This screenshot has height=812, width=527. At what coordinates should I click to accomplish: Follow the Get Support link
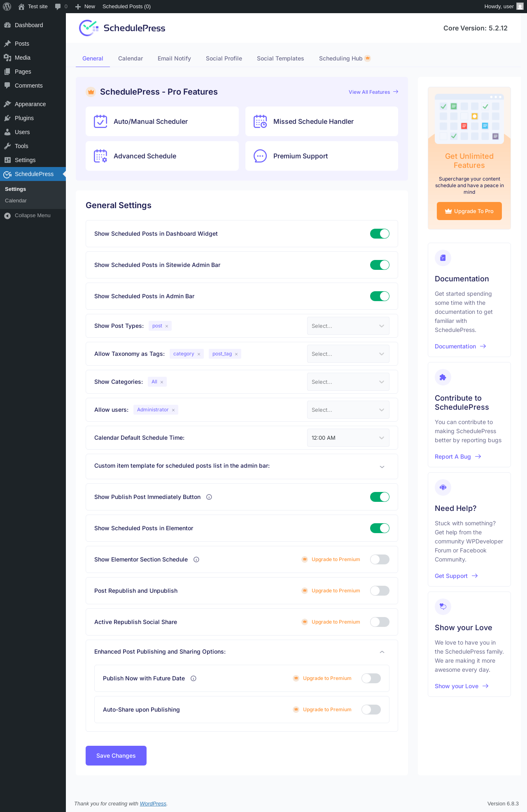click(456, 576)
